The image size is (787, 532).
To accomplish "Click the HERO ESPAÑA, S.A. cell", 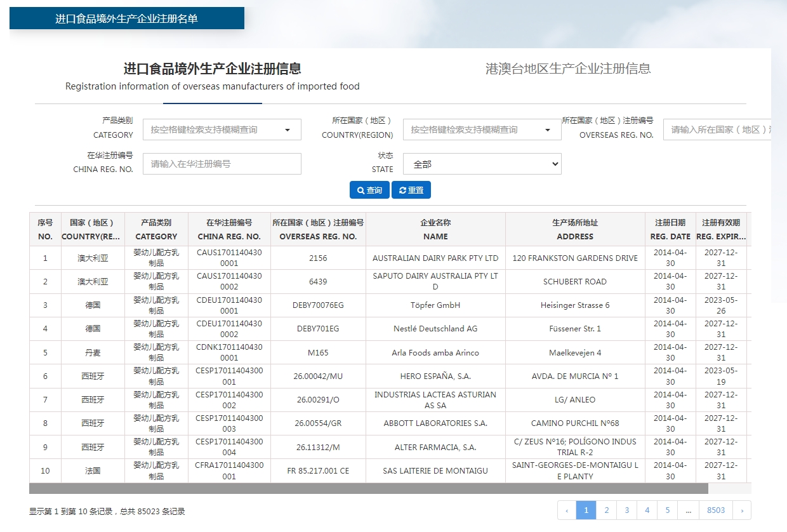I will pos(435,376).
